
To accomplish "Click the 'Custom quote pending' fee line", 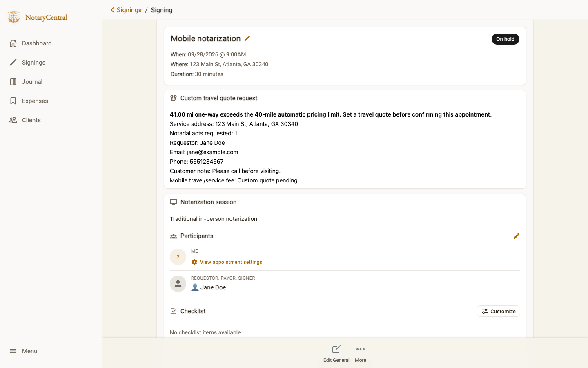I will [x=234, y=180].
